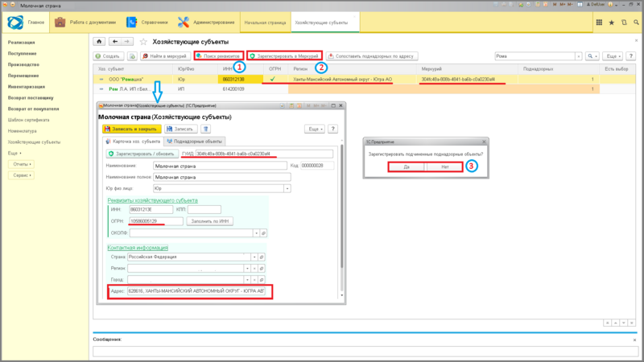
Task: Expand the sidebar Еще menu
Action: click(x=14, y=153)
